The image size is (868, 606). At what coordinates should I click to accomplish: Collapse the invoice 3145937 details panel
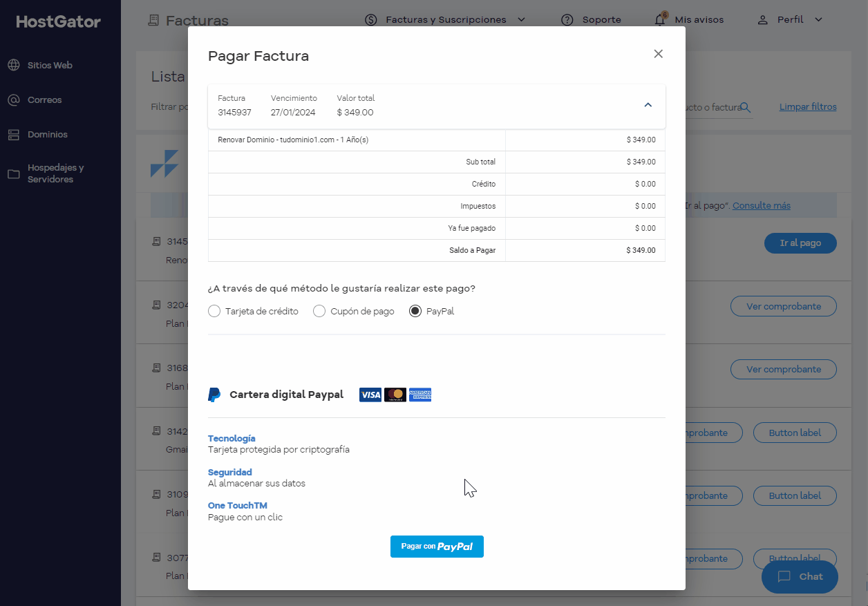(648, 106)
